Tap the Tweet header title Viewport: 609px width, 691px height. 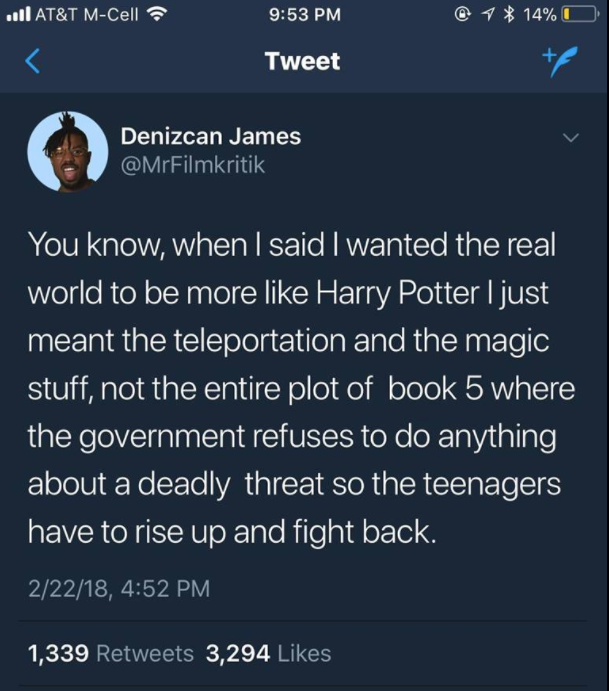pos(302,61)
